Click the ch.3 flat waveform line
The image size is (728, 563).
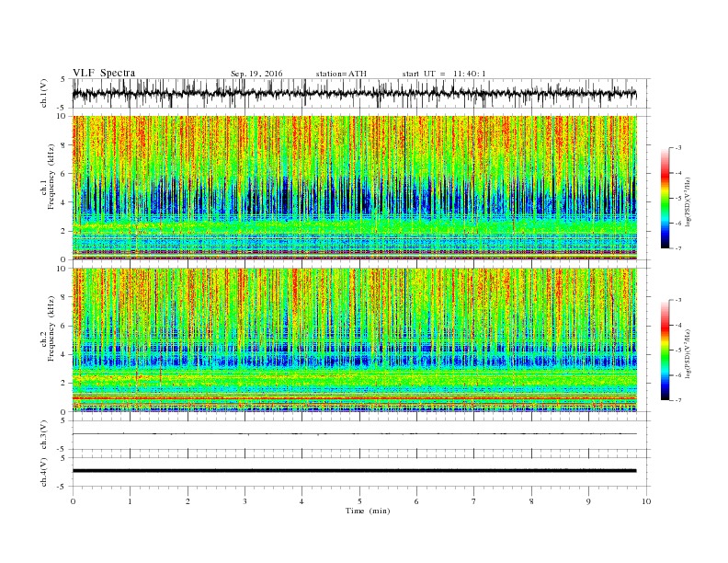[x=354, y=434]
